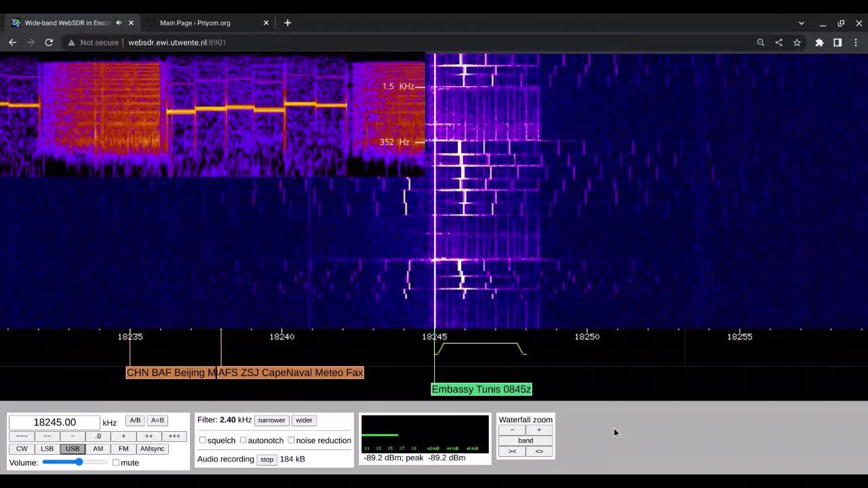
Task: Open a new browser tab
Action: [x=288, y=23]
